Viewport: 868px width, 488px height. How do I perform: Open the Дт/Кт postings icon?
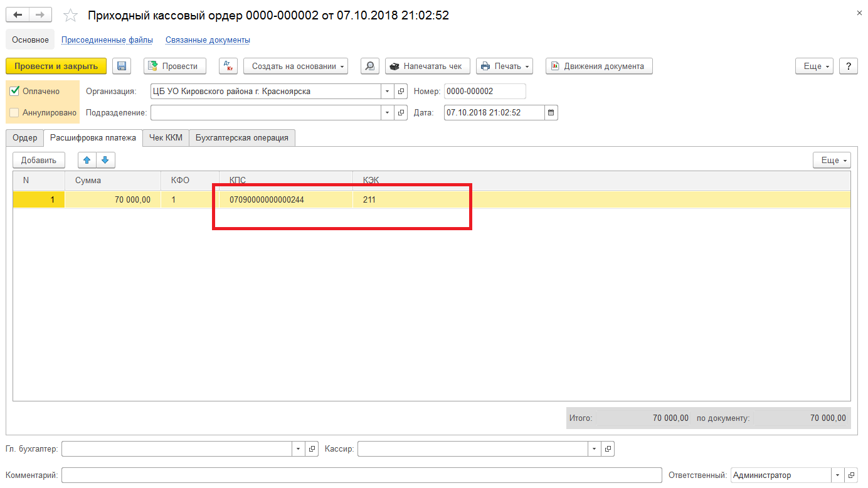click(228, 66)
